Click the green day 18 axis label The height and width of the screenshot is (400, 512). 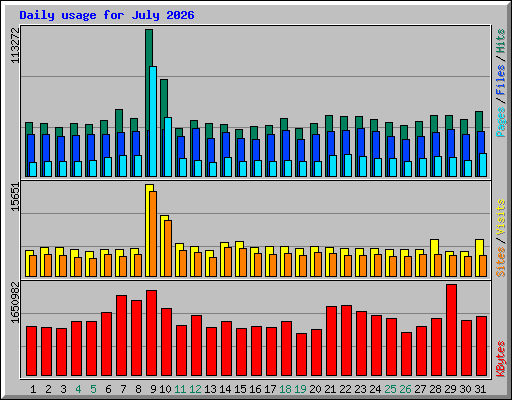[285, 389]
